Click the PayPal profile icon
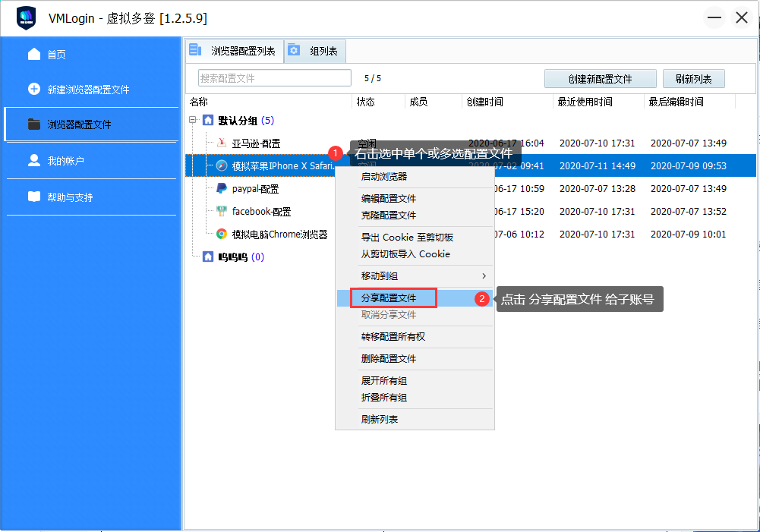760x532 pixels. (x=221, y=188)
